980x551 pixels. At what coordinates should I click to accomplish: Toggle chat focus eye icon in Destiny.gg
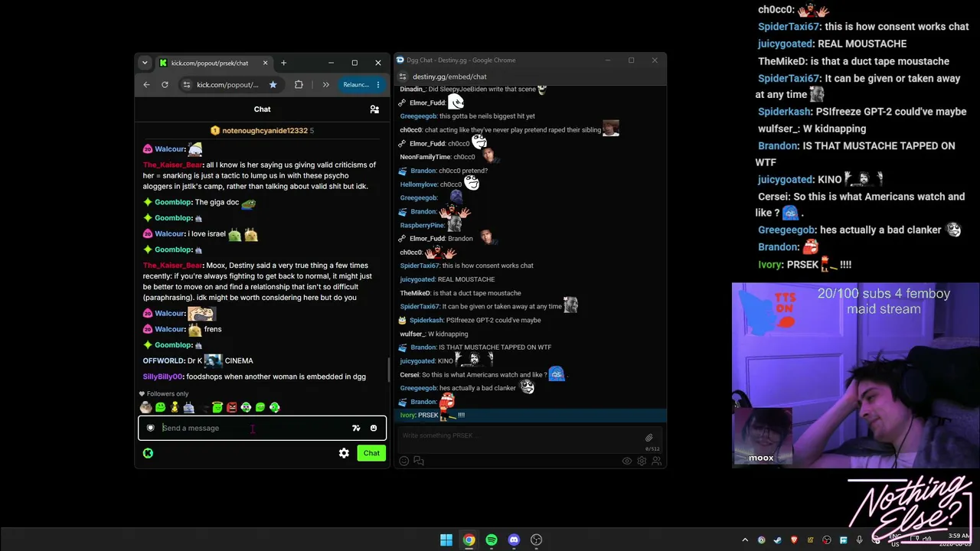[x=627, y=461]
